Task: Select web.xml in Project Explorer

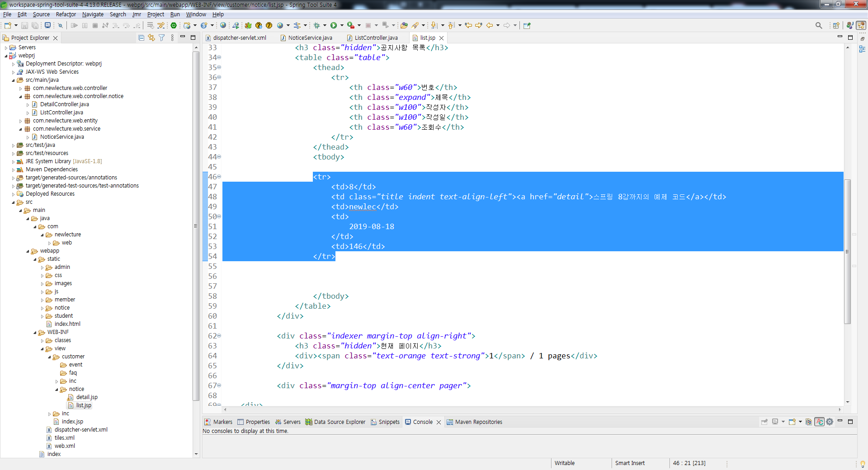Action: coord(65,446)
